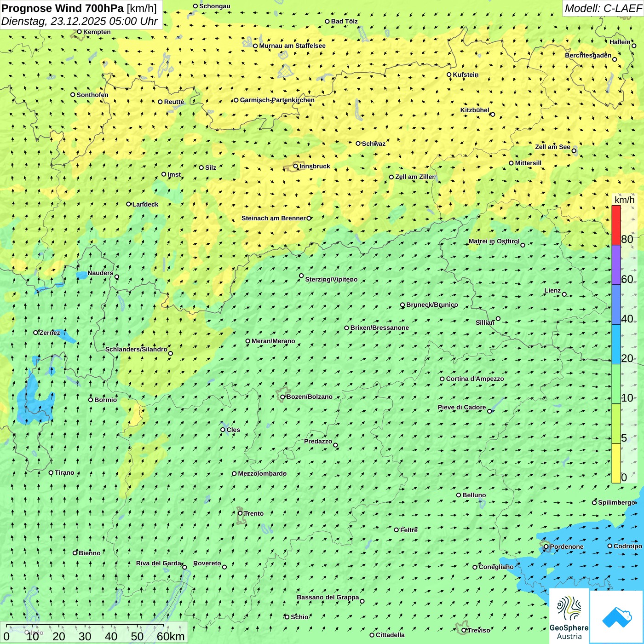Click the 'Mezzolombardo' label
Viewport: 644px width, 644px height.
click(262, 473)
